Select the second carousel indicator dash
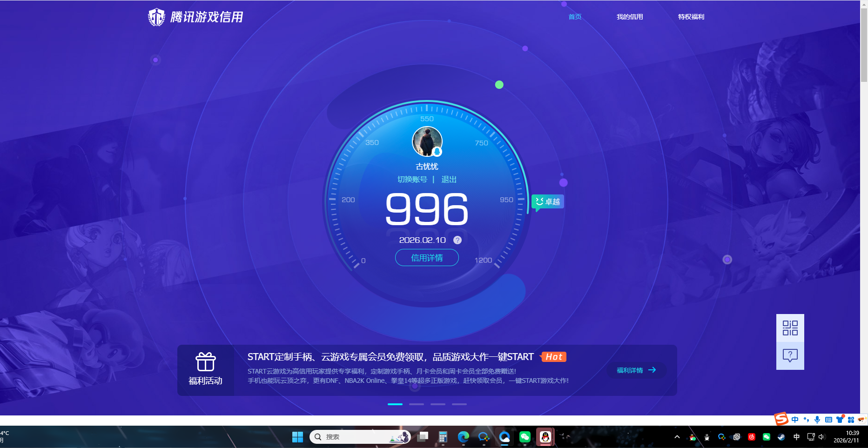This screenshot has width=868, height=448. [416, 404]
